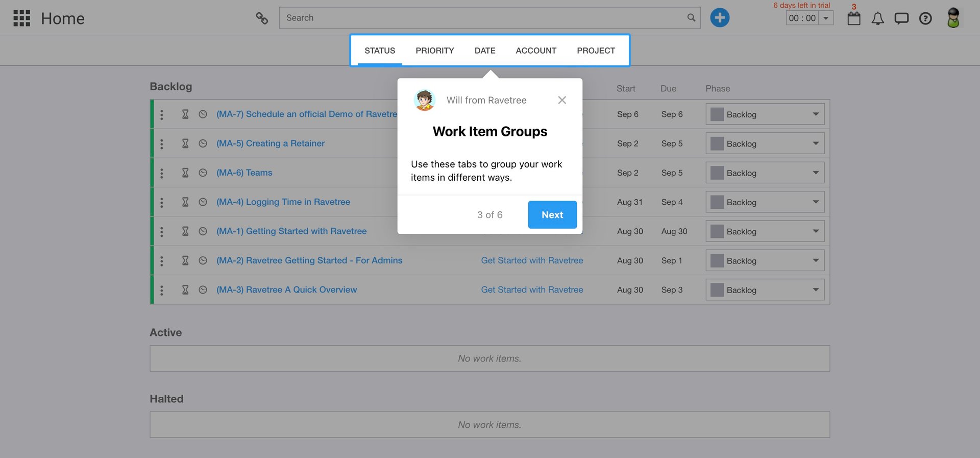The image size is (980, 458).
Task: Click clock timer icon on MA-2 row
Action: (x=203, y=260)
